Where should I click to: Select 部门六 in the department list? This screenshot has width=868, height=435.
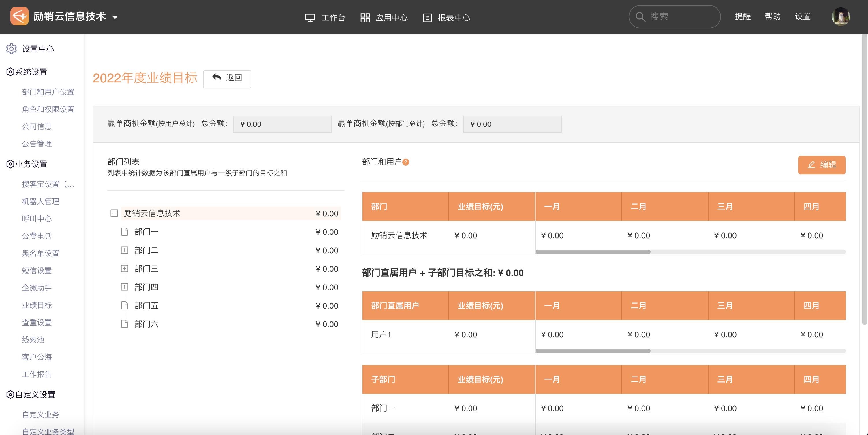(146, 324)
